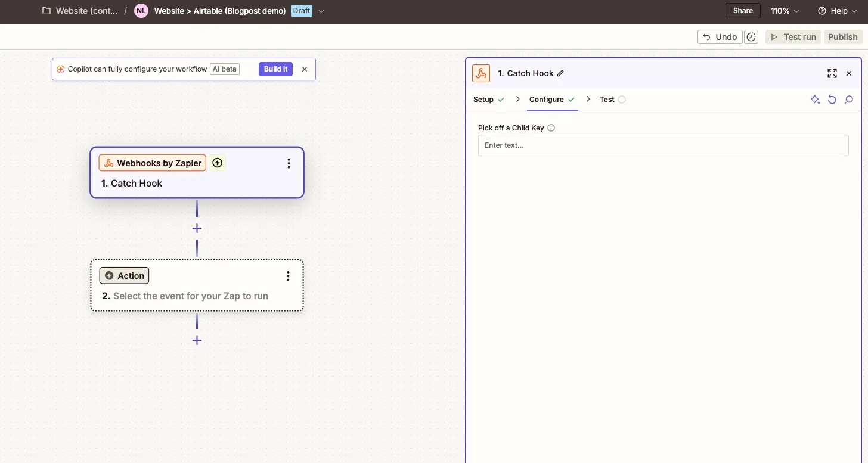The image size is (868, 463).
Task: Open the search icon in the step panel
Action: [x=849, y=100]
